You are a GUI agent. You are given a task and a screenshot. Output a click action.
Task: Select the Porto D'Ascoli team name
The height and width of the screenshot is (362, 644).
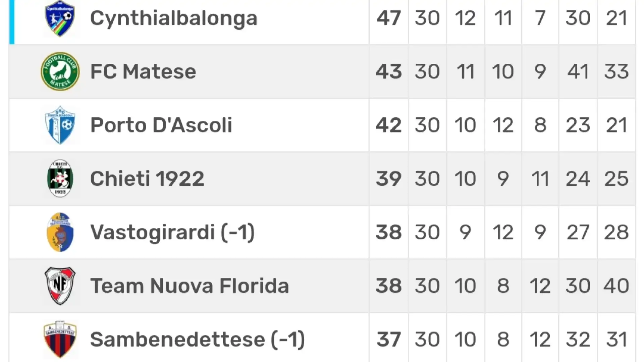161,125
